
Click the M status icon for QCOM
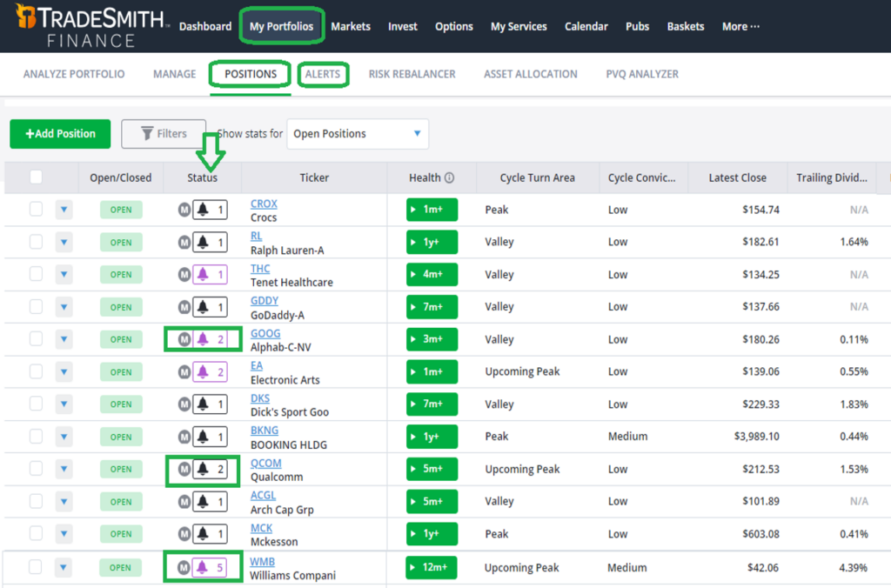click(x=184, y=469)
